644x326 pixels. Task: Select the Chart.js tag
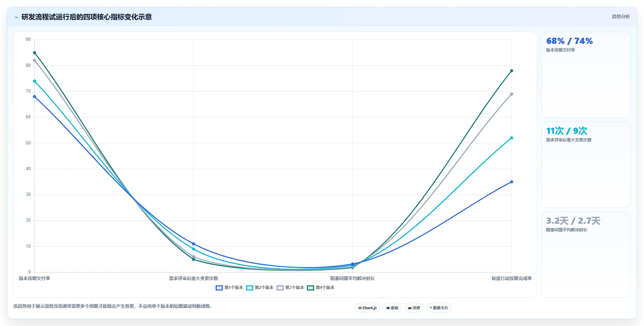click(x=367, y=308)
